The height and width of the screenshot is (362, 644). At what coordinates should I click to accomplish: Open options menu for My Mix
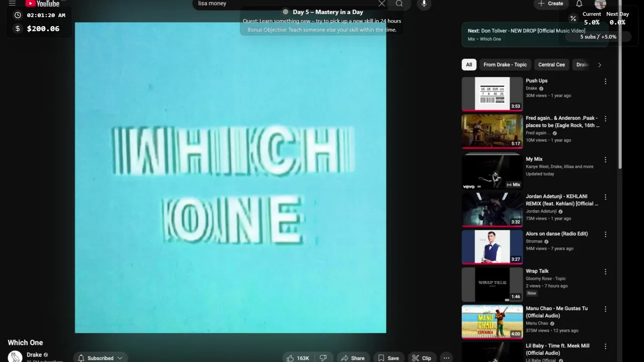pos(605,160)
